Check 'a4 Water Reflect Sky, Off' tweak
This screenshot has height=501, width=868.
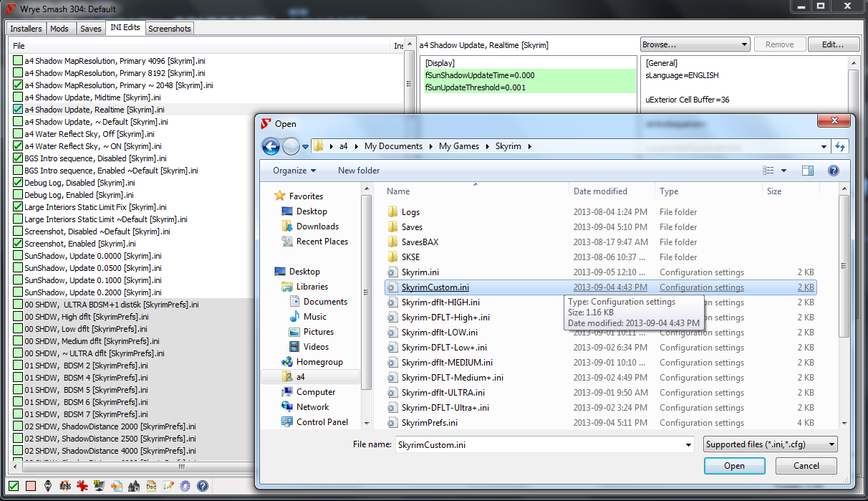pos(18,134)
